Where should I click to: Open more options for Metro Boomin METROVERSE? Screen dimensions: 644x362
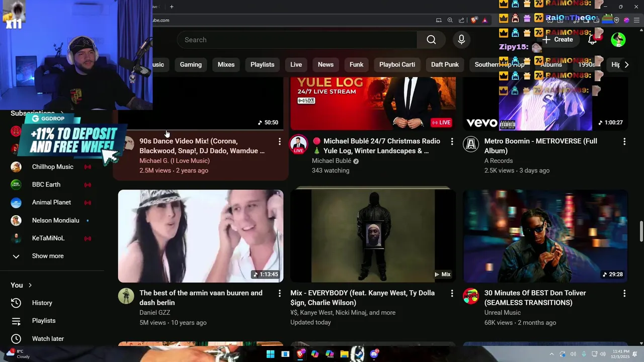tap(624, 142)
